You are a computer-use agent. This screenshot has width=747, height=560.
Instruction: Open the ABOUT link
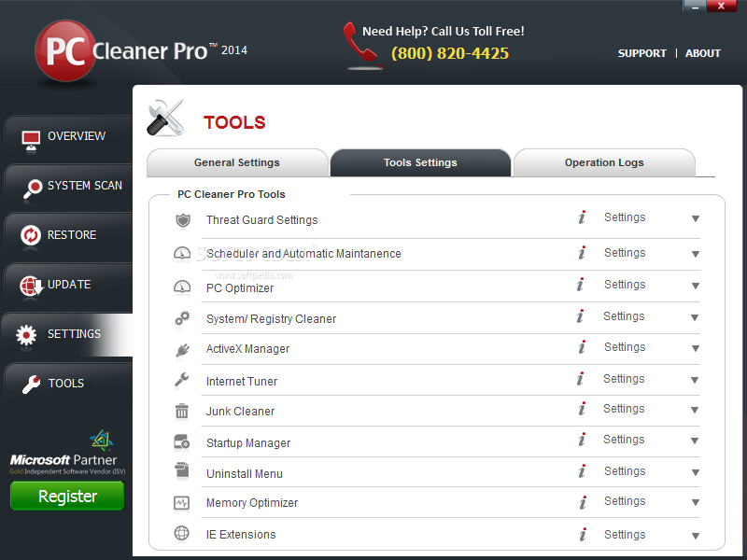point(703,53)
